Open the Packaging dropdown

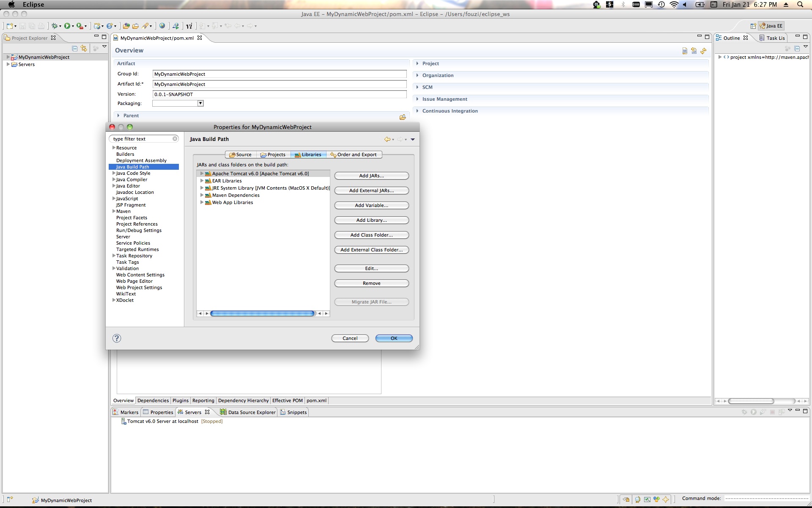pyautogui.click(x=200, y=103)
